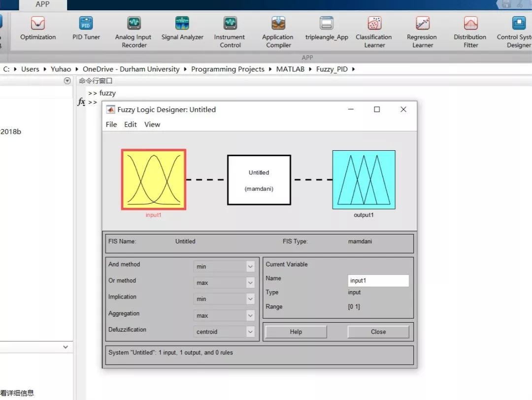Launch the Distribution Fitter app
Viewport: 532px width, 400px height.
click(x=470, y=33)
